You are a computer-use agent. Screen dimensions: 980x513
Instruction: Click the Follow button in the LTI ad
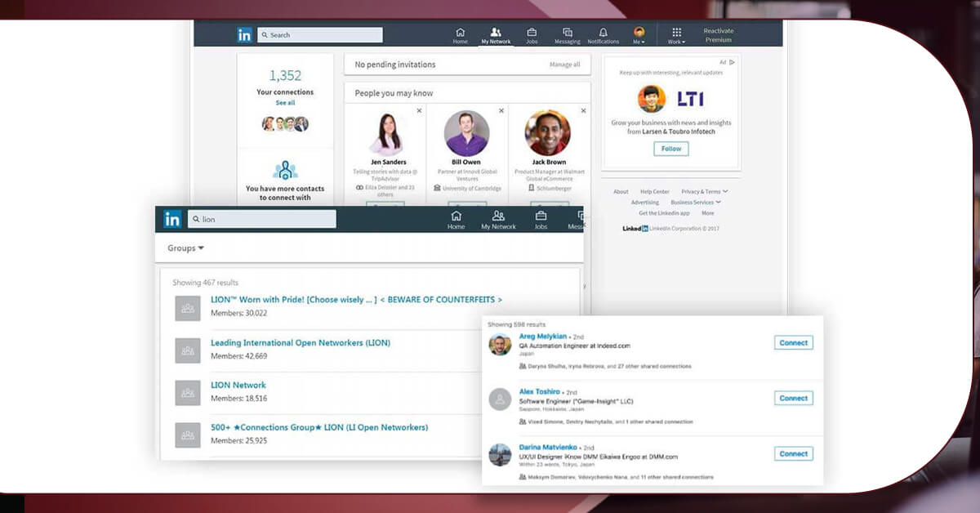[671, 149]
